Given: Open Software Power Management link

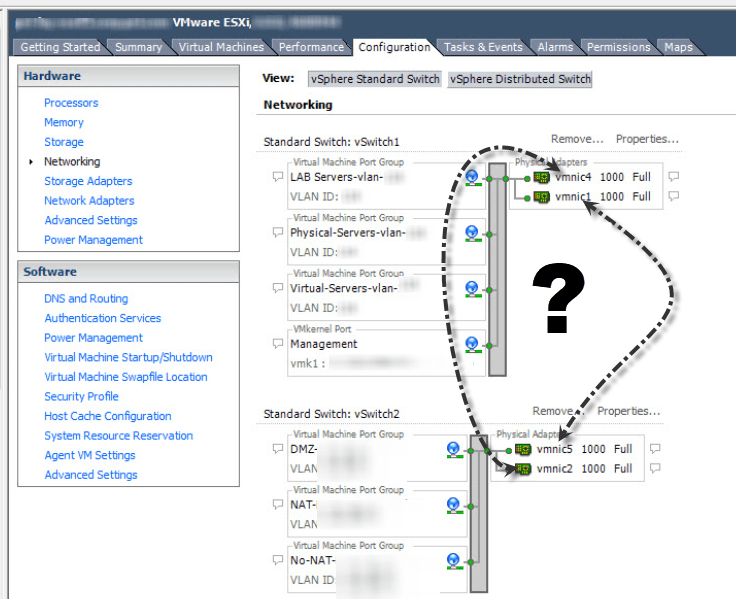Looking at the screenshot, I should [93, 338].
